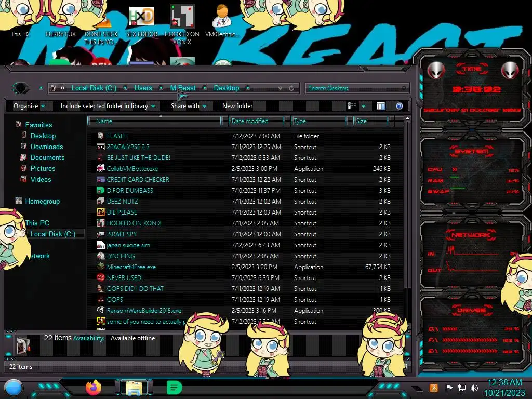Expand breadcrumb arrow after Users
The height and width of the screenshot is (399, 532).
tap(161, 88)
